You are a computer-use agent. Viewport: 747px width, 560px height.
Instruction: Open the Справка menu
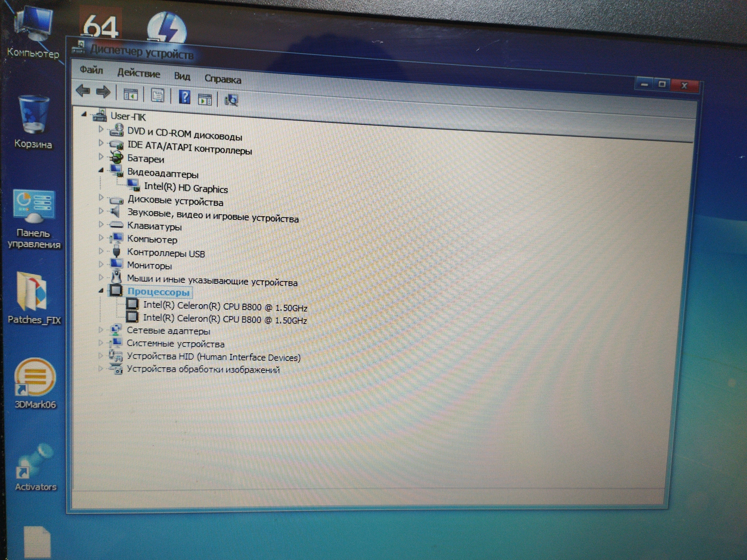223,79
